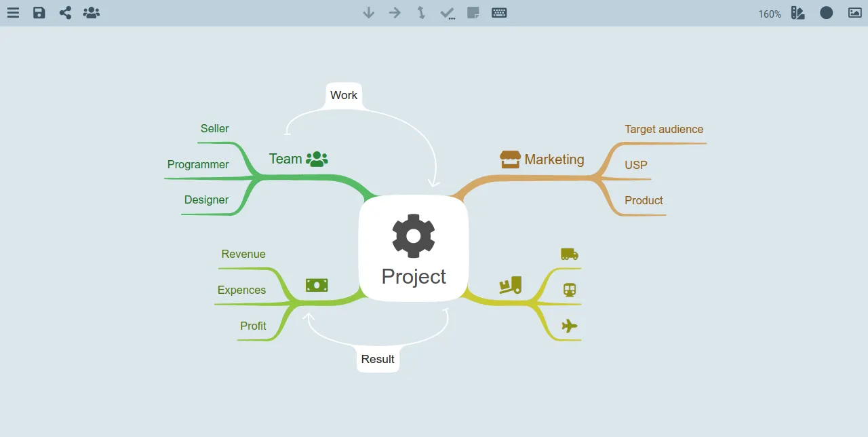
Task: Click the Work floating label
Action: pyautogui.click(x=343, y=95)
